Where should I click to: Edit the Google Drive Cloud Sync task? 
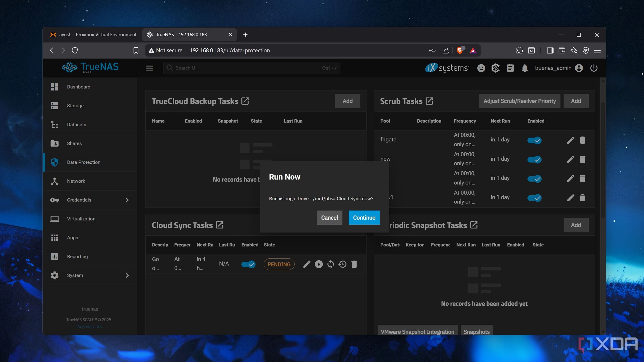(307, 264)
